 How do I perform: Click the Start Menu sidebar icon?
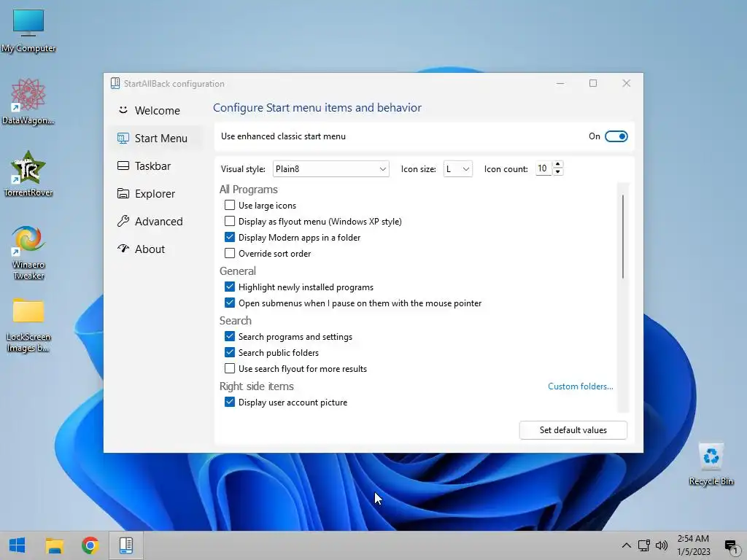pyautogui.click(x=123, y=138)
